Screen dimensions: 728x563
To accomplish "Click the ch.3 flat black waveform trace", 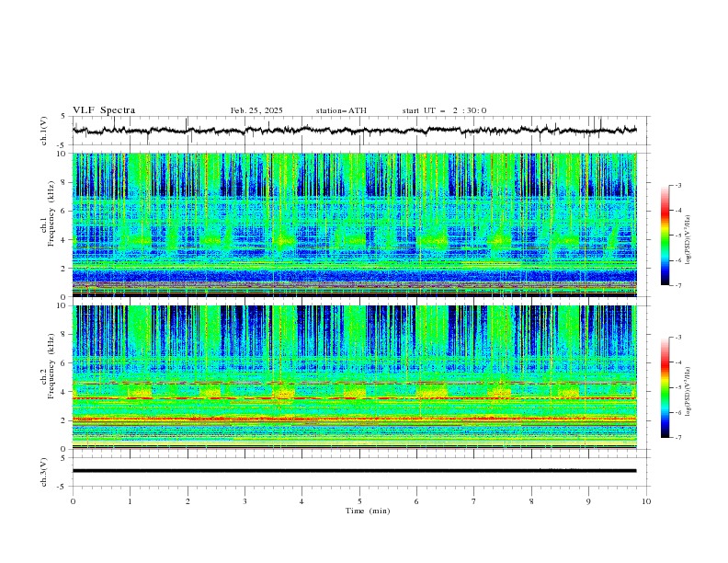I will [355, 471].
